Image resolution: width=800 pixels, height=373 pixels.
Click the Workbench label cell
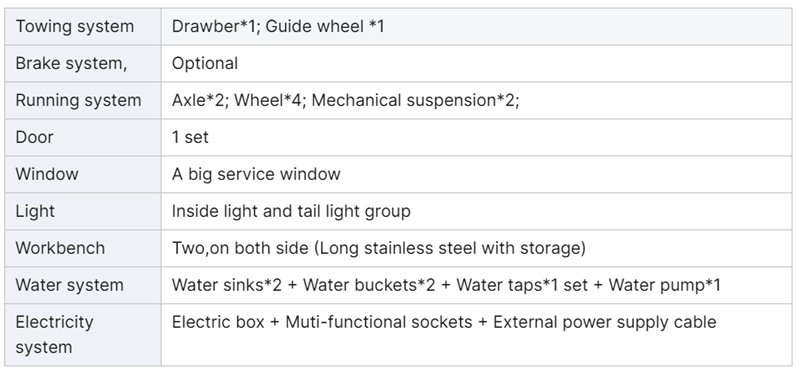(x=83, y=248)
